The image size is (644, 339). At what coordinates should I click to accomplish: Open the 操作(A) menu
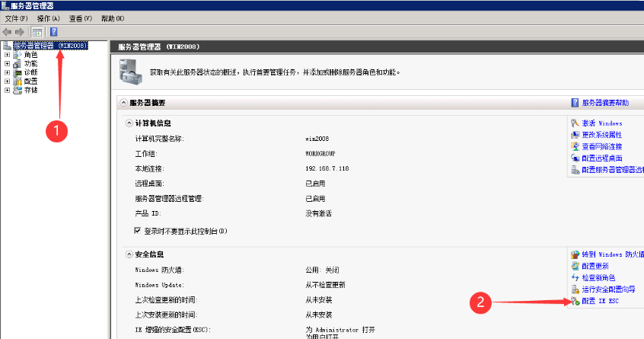point(48,18)
